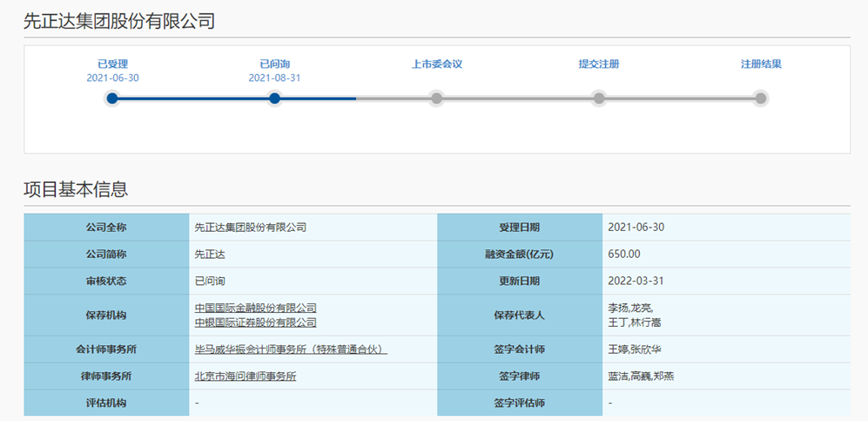This screenshot has height=421, width=868.
Task: Click the 签字律师 header cell
Action: tap(520, 377)
